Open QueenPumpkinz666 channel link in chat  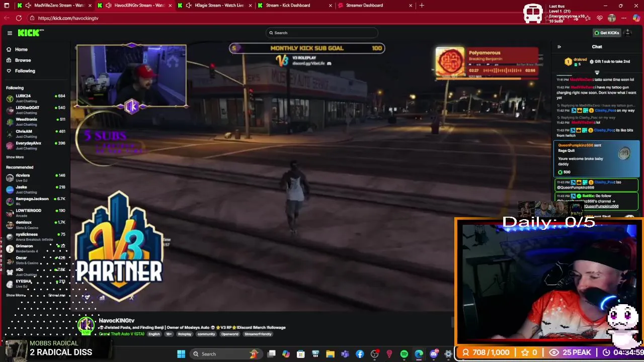click(x=601, y=206)
